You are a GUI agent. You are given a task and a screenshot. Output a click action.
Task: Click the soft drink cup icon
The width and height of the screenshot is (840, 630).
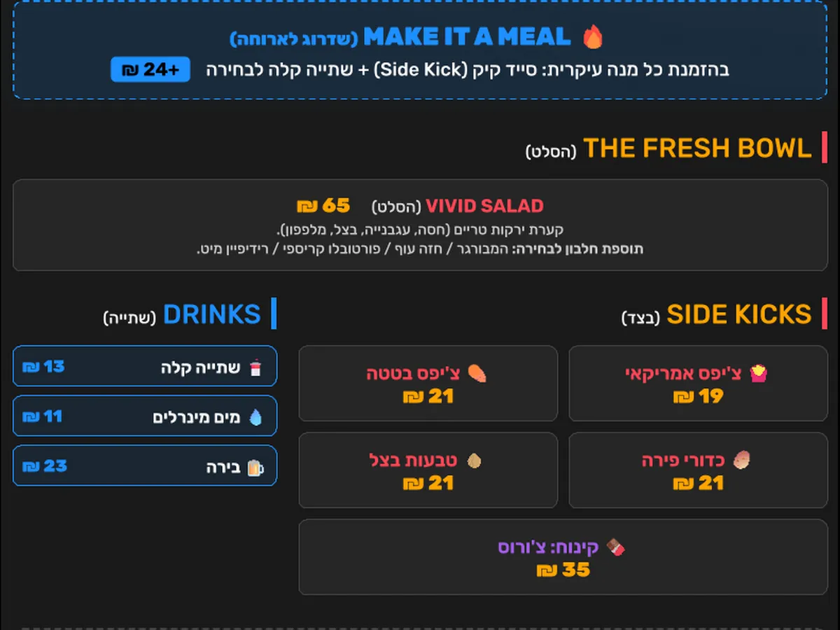point(255,367)
